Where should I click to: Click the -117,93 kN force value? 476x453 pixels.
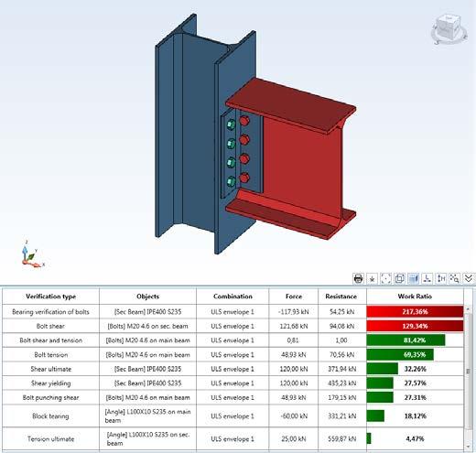click(294, 312)
